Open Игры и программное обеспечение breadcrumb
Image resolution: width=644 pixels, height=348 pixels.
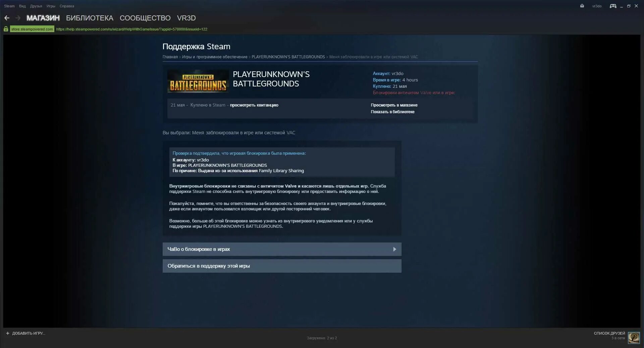[x=215, y=57]
